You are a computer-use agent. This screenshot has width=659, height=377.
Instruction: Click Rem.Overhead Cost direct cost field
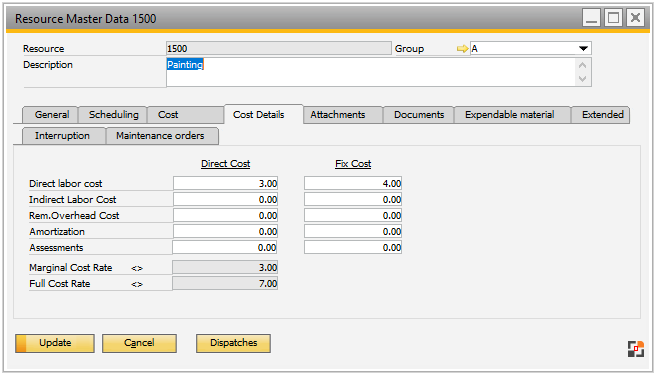click(x=225, y=216)
